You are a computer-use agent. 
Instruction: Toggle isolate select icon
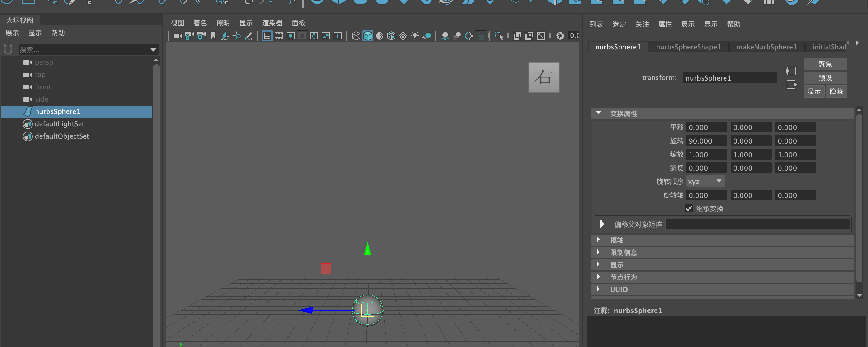(x=499, y=36)
